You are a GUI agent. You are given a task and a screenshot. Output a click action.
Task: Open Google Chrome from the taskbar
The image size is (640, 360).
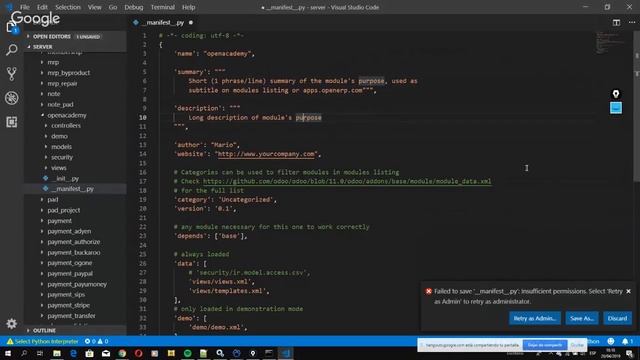coord(122,353)
